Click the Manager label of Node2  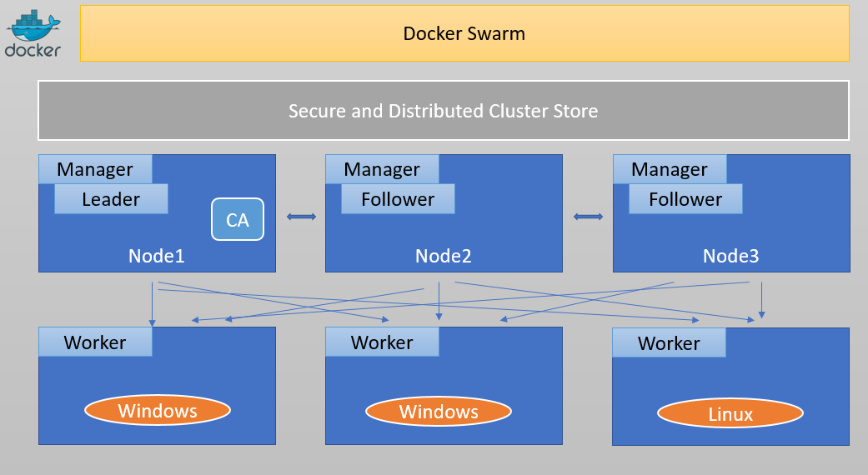pos(382,169)
